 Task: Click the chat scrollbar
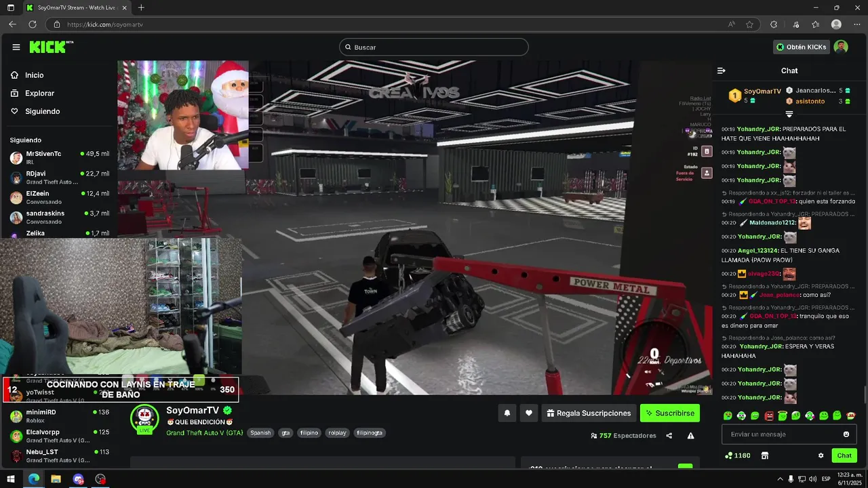865,394
